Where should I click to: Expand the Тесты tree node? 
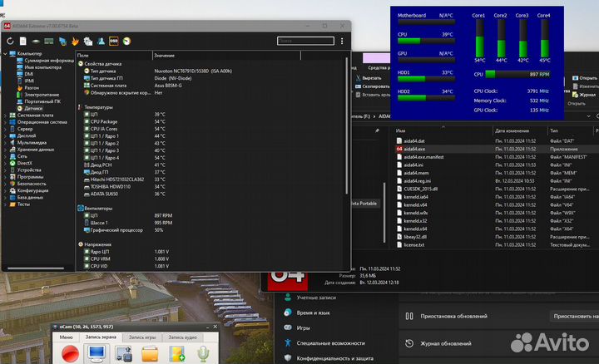pyautogui.click(x=5, y=204)
